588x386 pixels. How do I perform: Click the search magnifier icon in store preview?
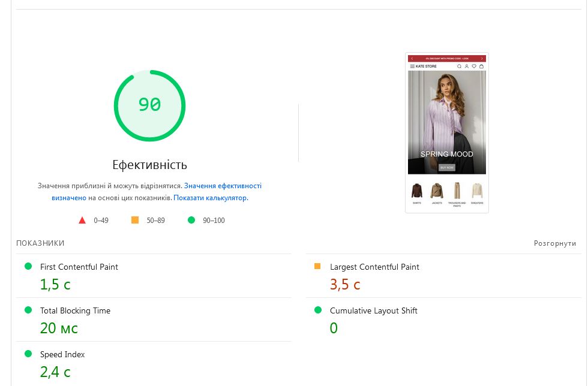[460, 67]
